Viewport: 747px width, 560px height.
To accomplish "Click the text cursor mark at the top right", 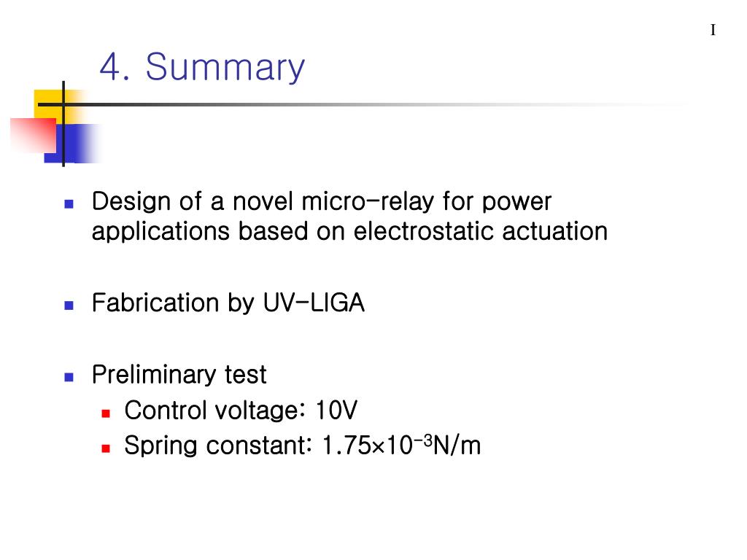I will [713, 30].
